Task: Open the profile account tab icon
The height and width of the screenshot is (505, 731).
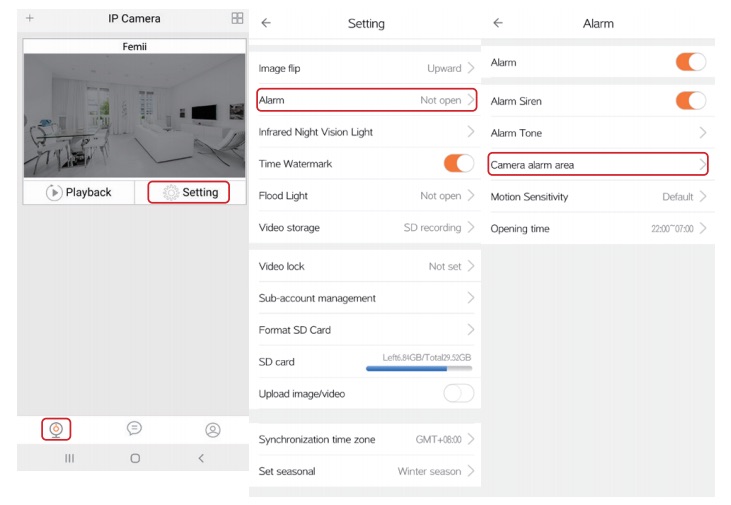Action: click(x=213, y=429)
